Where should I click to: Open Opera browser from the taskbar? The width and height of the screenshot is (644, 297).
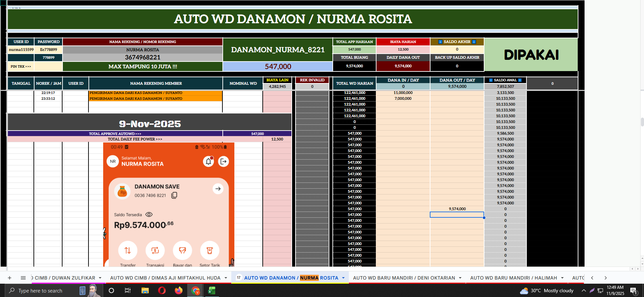[162, 291]
